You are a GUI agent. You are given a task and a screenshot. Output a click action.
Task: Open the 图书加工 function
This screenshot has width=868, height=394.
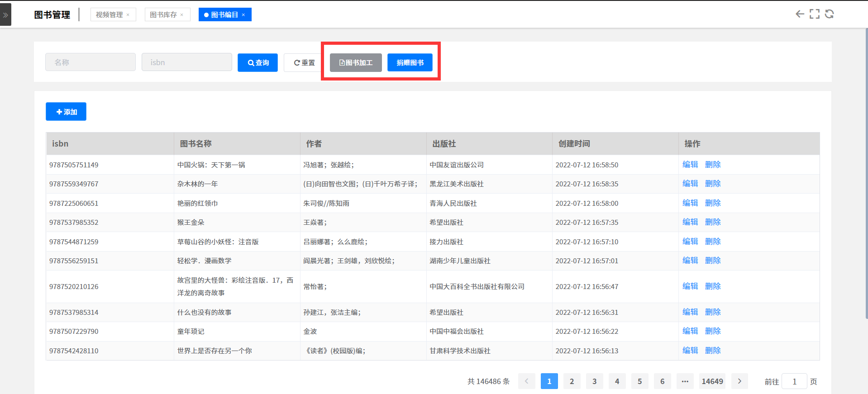356,63
